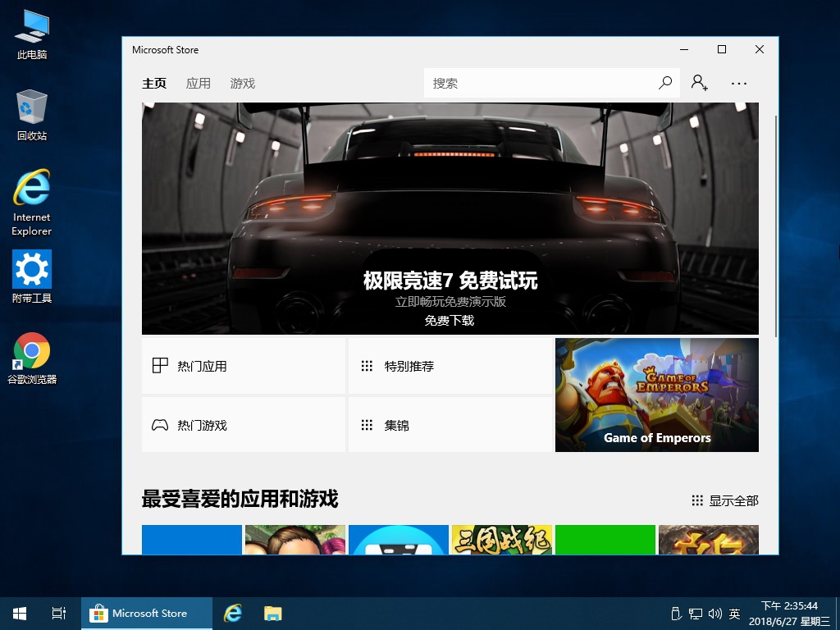840x630 pixels.
Task: Open the solid blue app tile in 最受喜爱的应用和游戏
Action: click(192, 540)
